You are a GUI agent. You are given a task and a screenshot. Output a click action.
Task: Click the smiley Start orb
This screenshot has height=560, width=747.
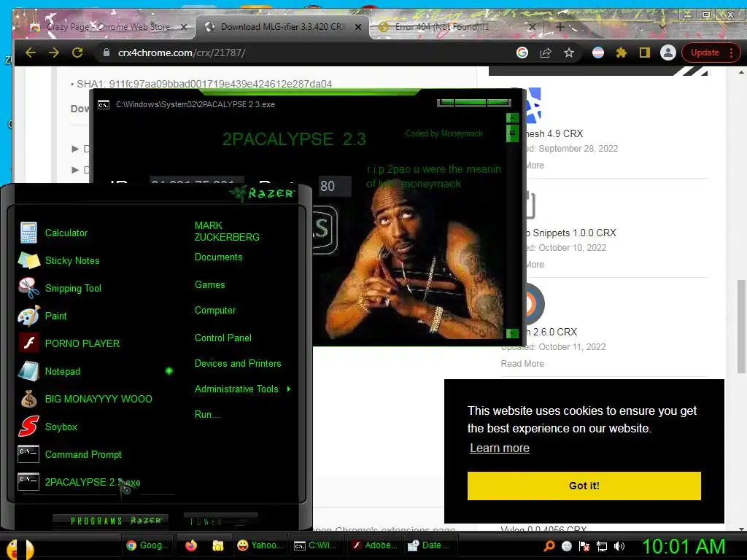coord(20,549)
